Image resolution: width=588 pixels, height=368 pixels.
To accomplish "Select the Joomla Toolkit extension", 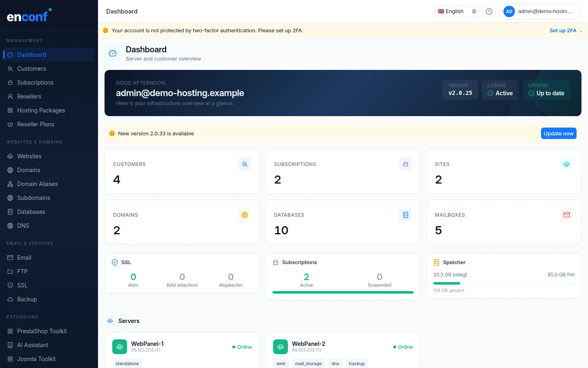I will (36, 359).
